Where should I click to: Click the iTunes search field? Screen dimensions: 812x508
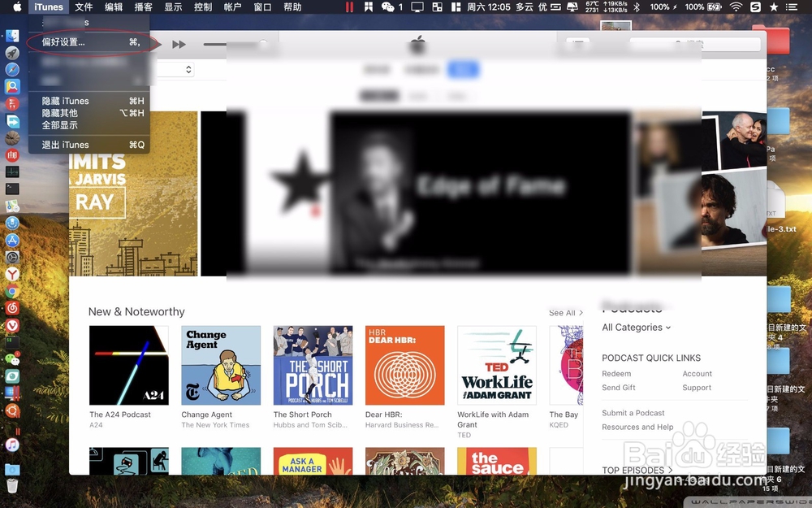pos(695,44)
